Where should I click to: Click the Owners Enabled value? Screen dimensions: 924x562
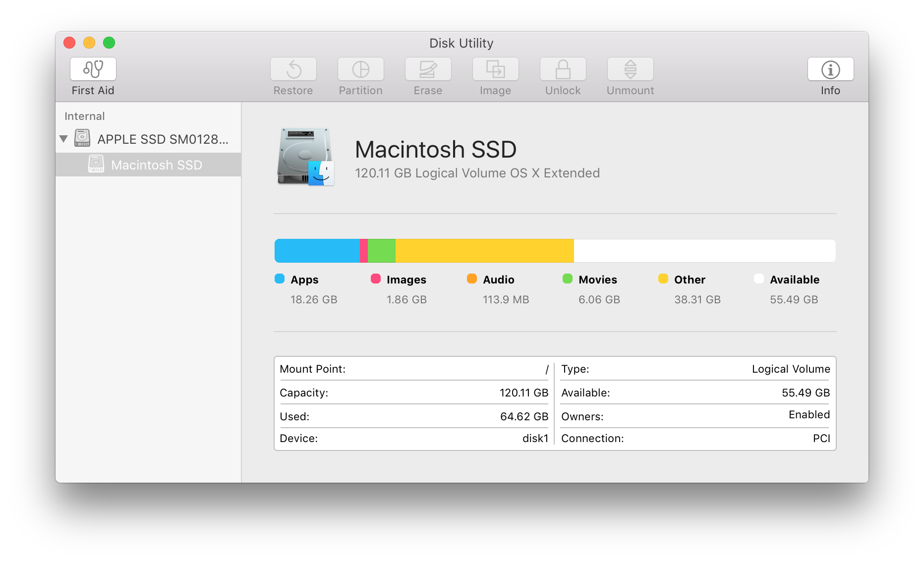click(809, 415)
